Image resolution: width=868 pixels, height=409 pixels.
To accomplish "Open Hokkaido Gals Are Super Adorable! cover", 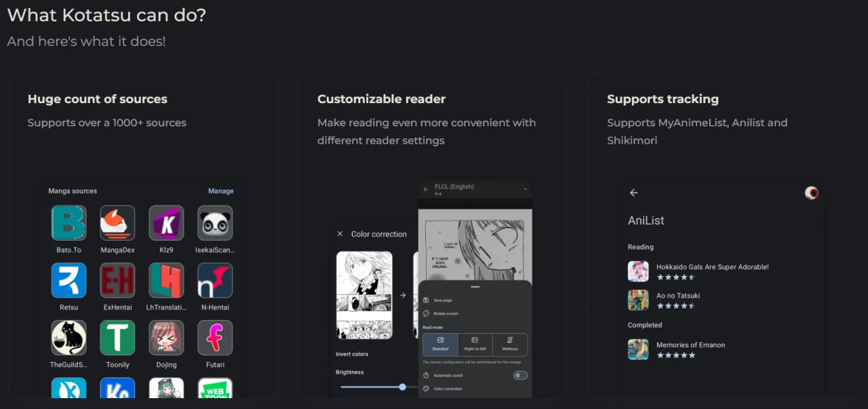I will [x=638, y=271].
